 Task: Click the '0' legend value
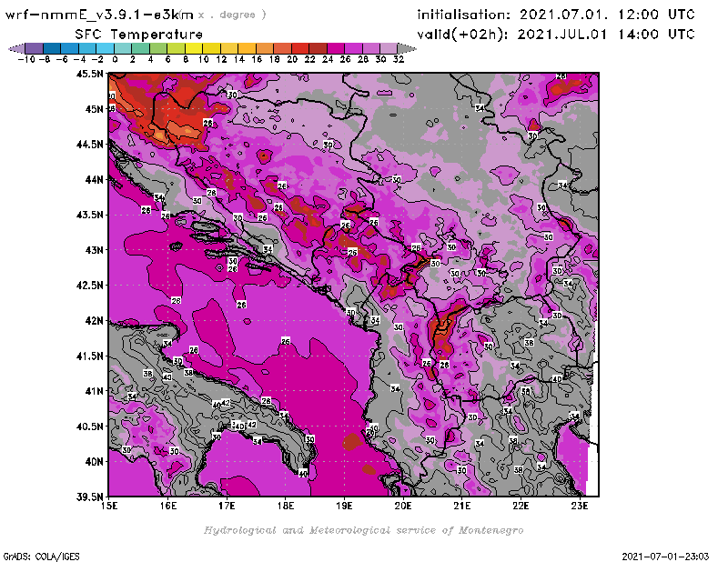[115, 59]
